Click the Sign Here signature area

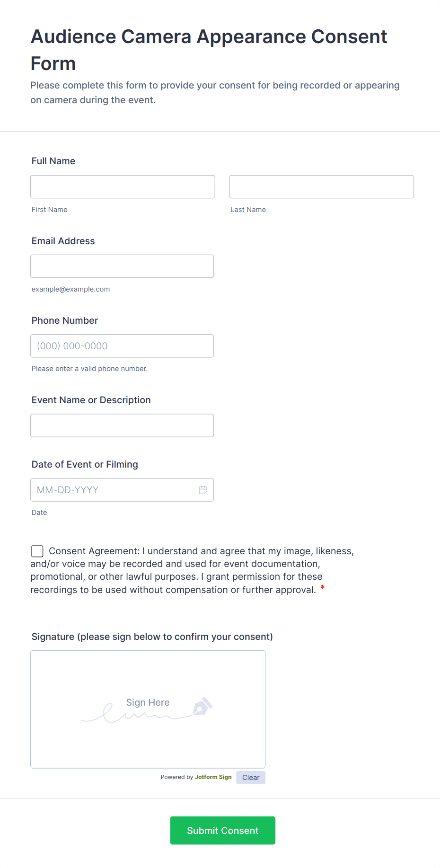click(x=148, y=709)
